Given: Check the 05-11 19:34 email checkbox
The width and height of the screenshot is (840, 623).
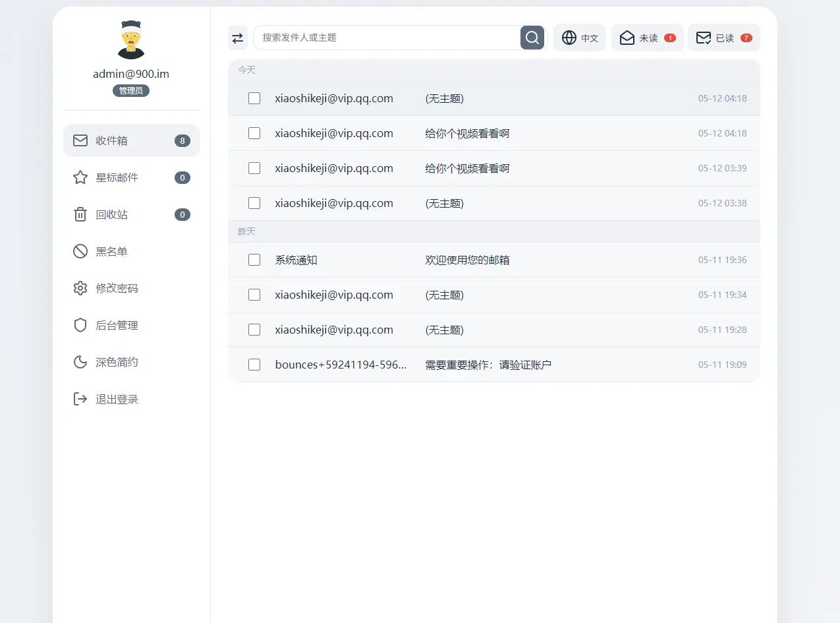Looking at the screenshot, I should 254,295.
